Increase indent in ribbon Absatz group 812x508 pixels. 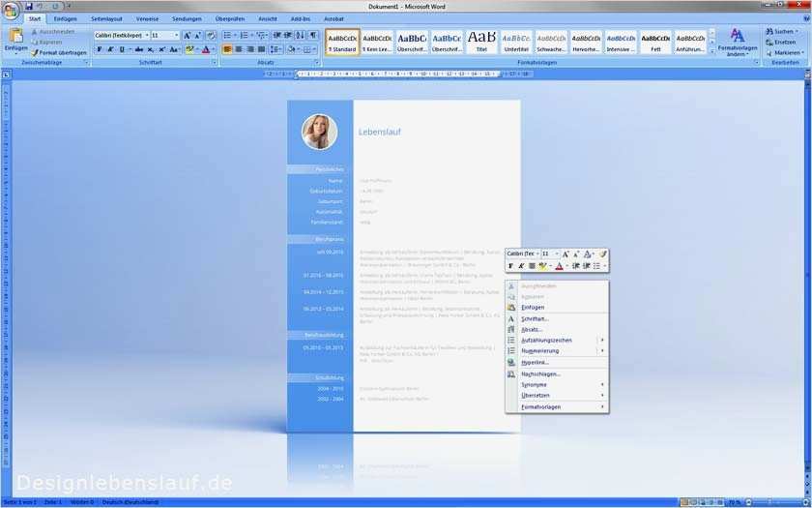click(x=288, y=35)
